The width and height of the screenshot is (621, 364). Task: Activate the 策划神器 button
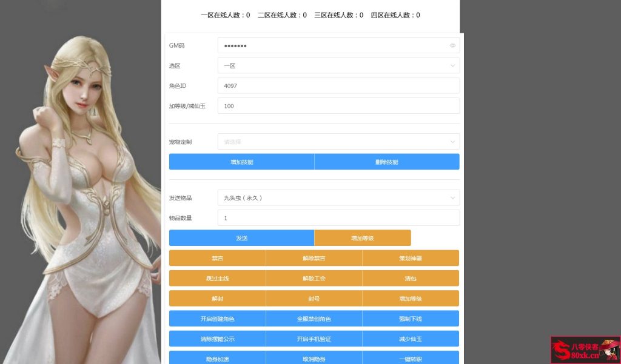coord(411,257)
